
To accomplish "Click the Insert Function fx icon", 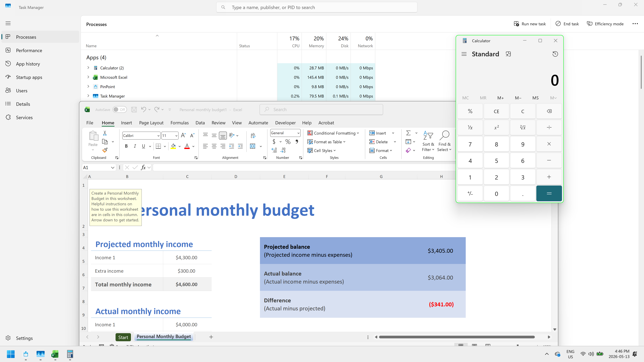I will [143, 167].
